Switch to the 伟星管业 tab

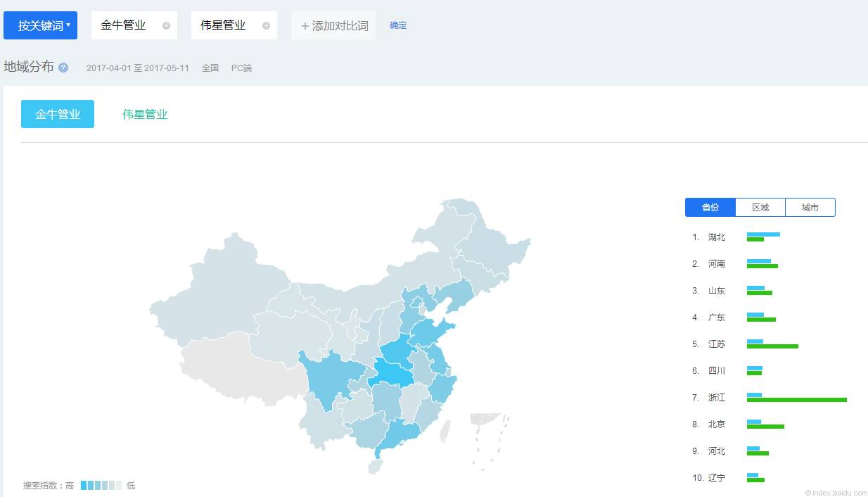click(x=145, y=114)
